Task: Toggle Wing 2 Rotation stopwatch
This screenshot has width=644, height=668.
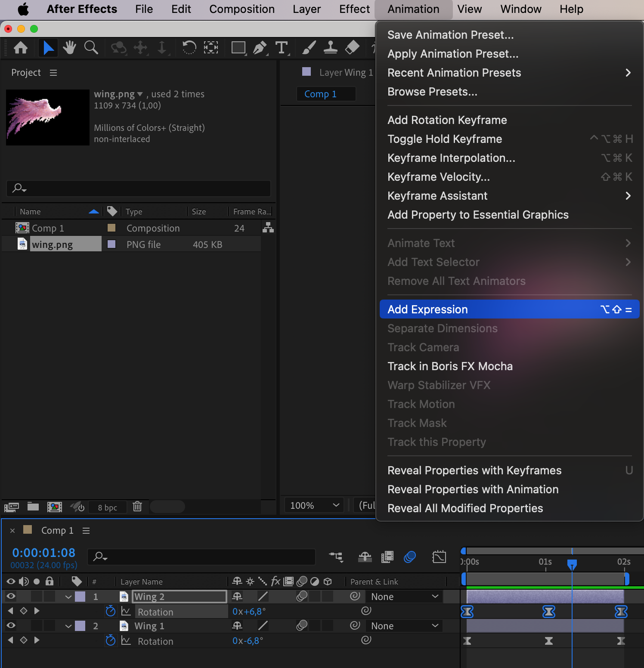Action: pos(111,611)
